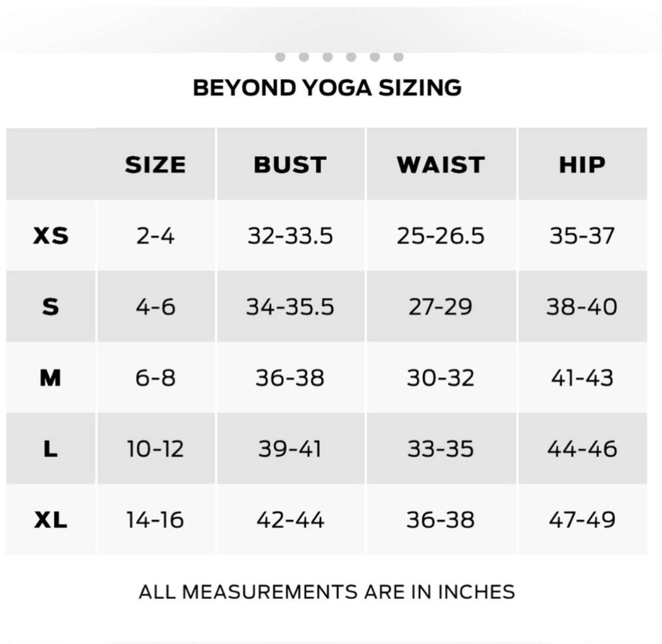Screen dimensions: 662x644
Task: Select the S row label
Action: [x=51, y=307]
